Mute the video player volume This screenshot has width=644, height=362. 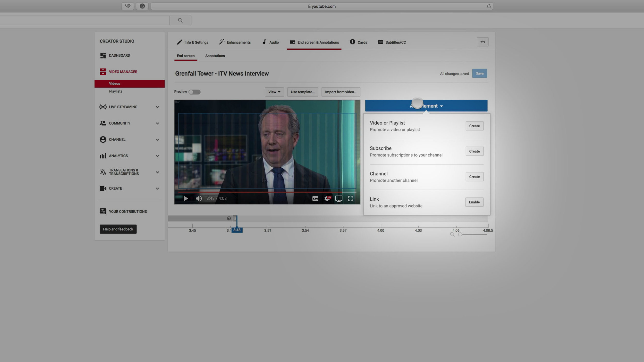point(199,199)
